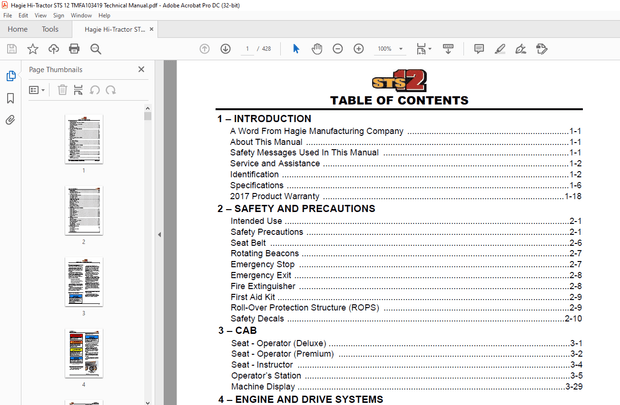Rotate page counterclockwise in thumbnails panel
The width and height of the screenshot is (620, 405).
tap(95, 90)
